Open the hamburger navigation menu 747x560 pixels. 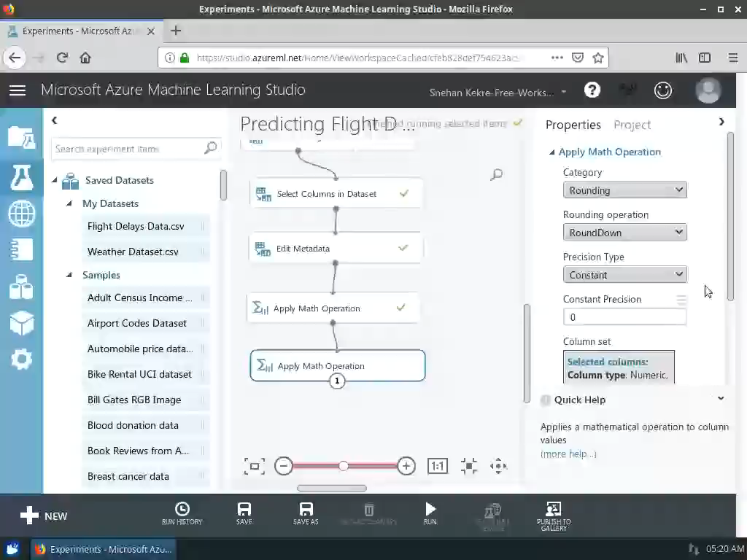18,90
